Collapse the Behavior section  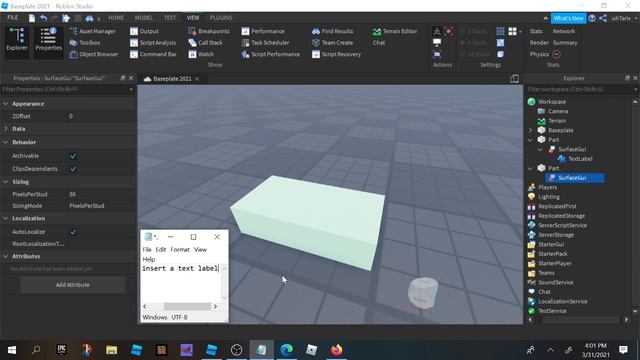pyautogui.click(x=6, y=142)
